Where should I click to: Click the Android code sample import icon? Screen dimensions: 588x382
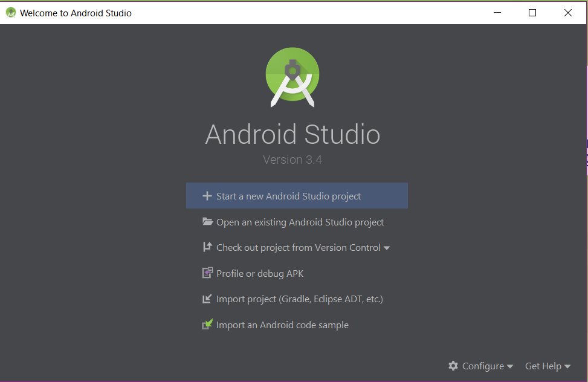coord(207,324)
